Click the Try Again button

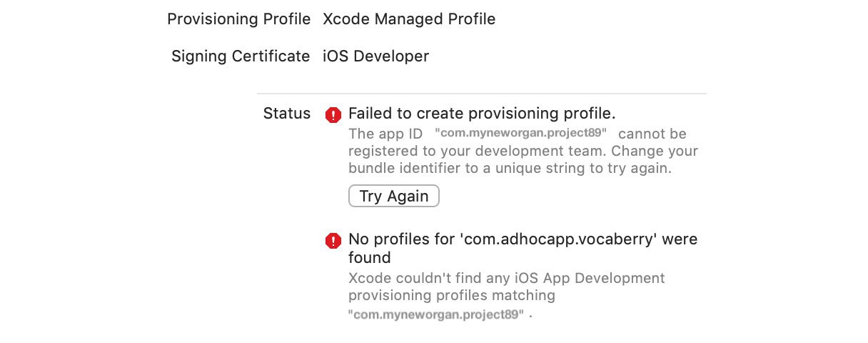[x=394, y=196]
